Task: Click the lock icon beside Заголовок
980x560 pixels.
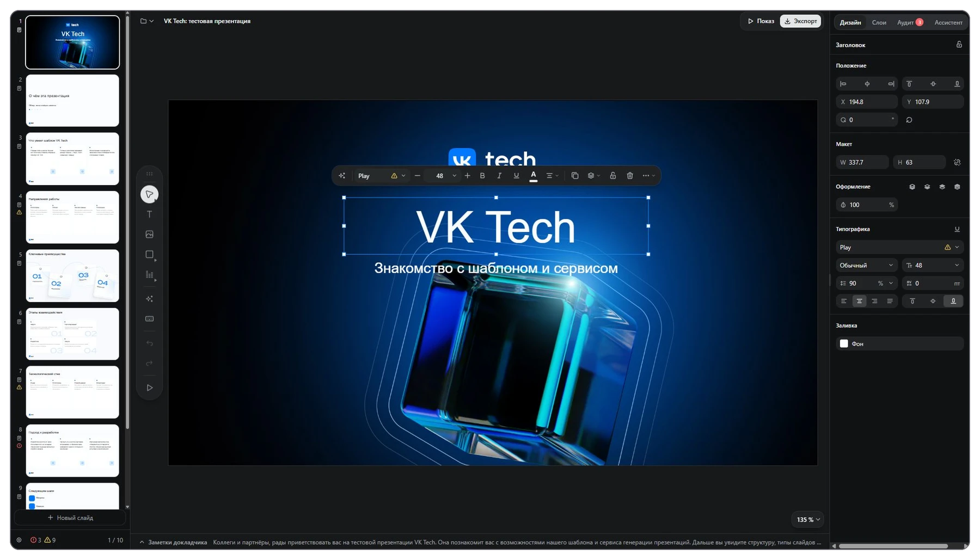Action: (959, 45)
